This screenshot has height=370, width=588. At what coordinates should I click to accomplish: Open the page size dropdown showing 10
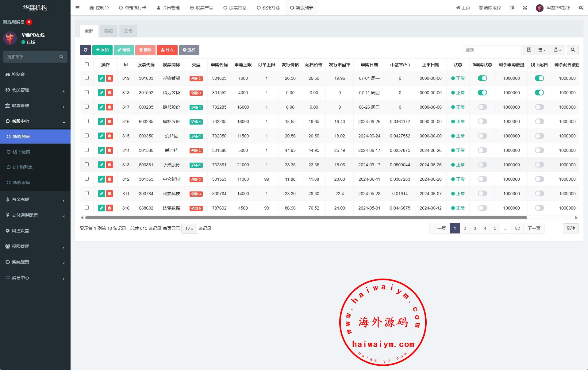[189, 229]
